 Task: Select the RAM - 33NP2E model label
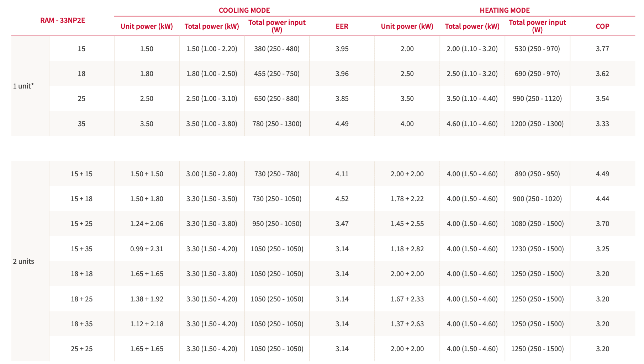[x=63, y=20]
